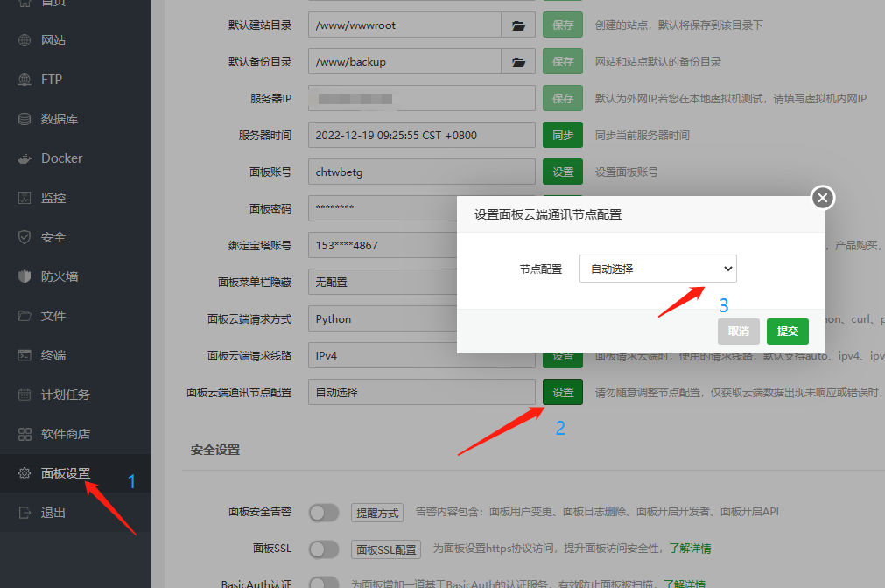Click the 面板账号 input field

pos(421,172)
